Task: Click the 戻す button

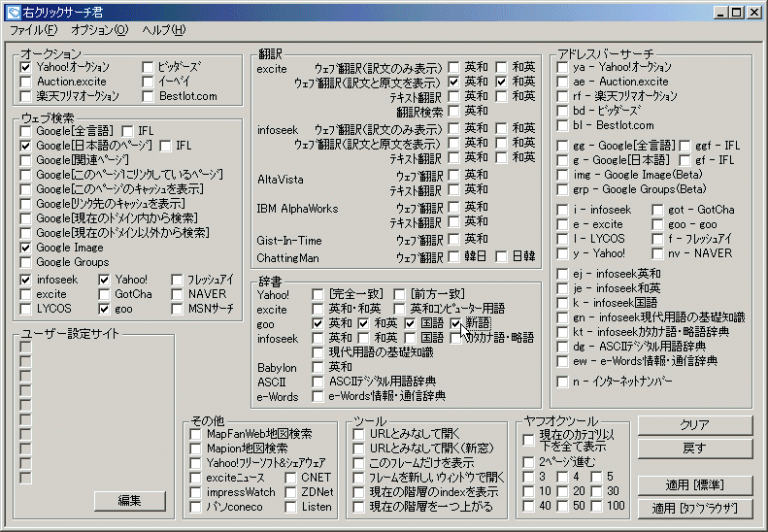Action: click(x=695, y=449)
